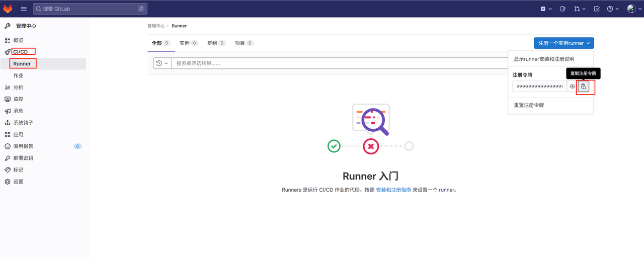644x259 pixels.
Task: Click 重置注册令牌 menu entry
Action: pyautogui.click(x=528, y=105)
